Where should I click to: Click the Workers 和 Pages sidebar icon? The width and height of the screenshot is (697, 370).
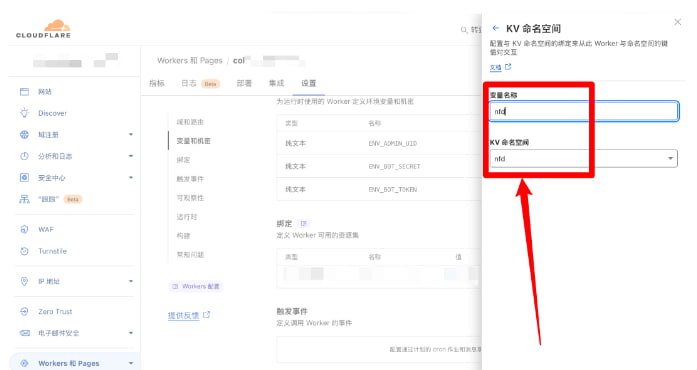point(24,363)
